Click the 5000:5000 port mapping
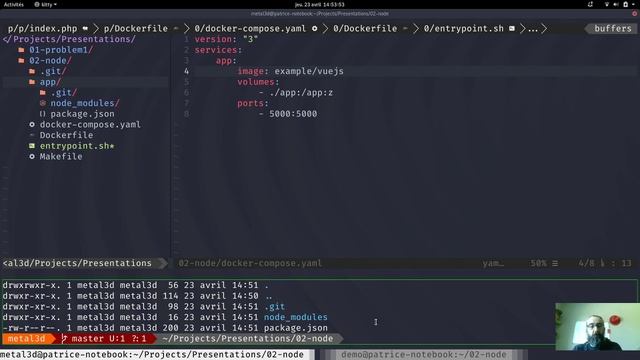The width and height of the screenshot is (640, 360). point(293,113)
